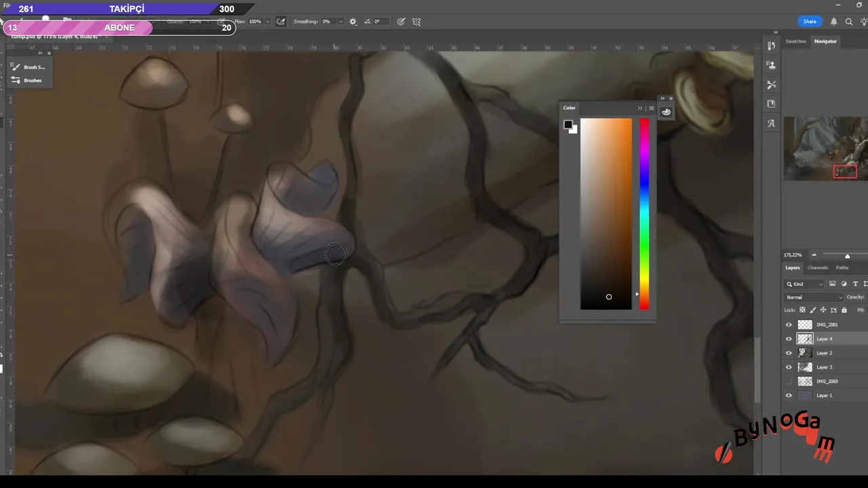The image size is (868, 488).
Task: Lock artboard nesting icon
Action: click(x=833, y=310)
